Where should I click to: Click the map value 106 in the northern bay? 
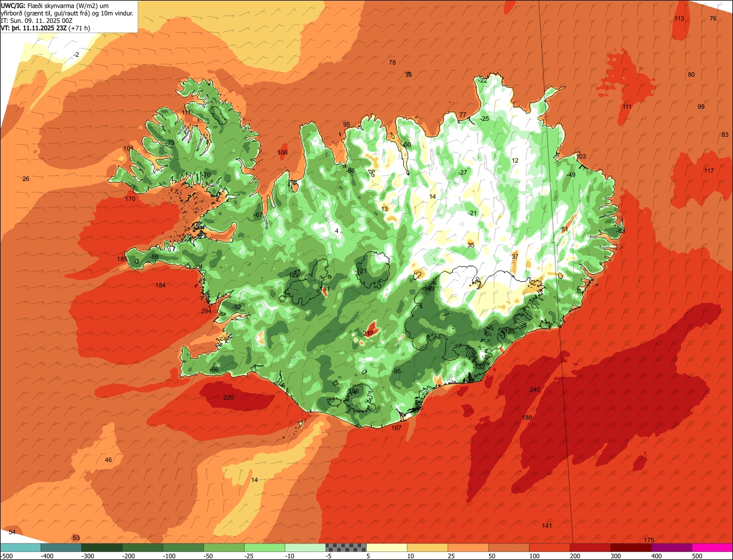(282, 152)
